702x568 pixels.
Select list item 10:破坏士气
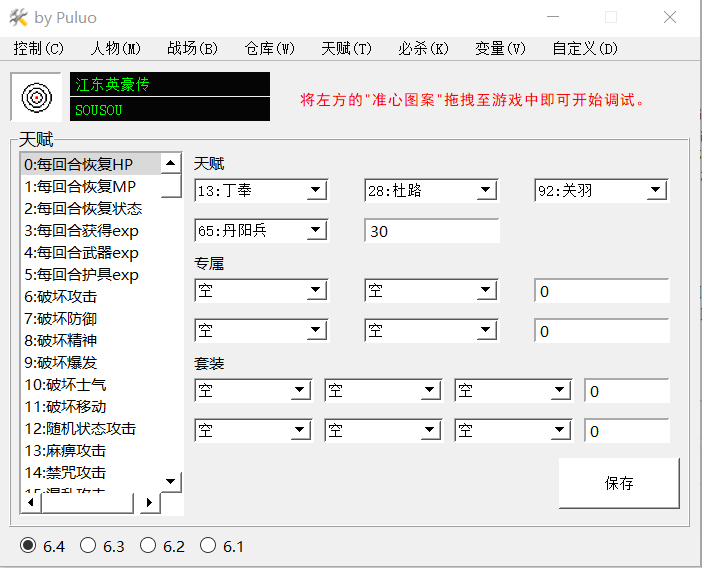coord(91,384)
